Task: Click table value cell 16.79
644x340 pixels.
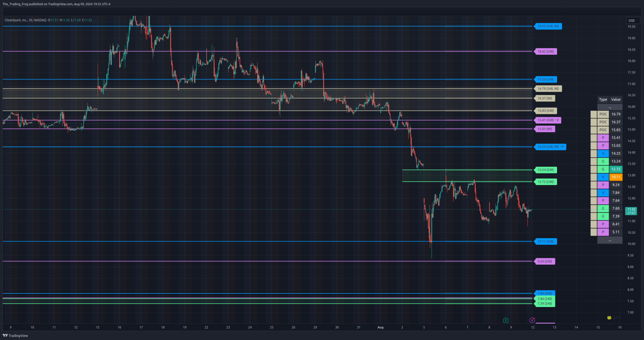Action: 616,114
